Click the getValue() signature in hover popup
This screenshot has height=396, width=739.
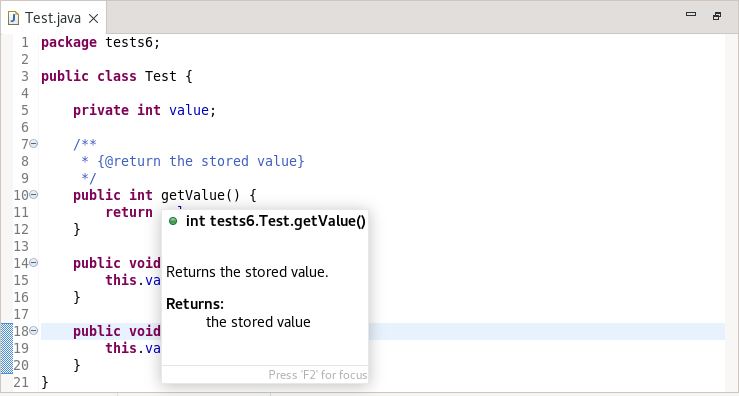[x=276, y=221]
